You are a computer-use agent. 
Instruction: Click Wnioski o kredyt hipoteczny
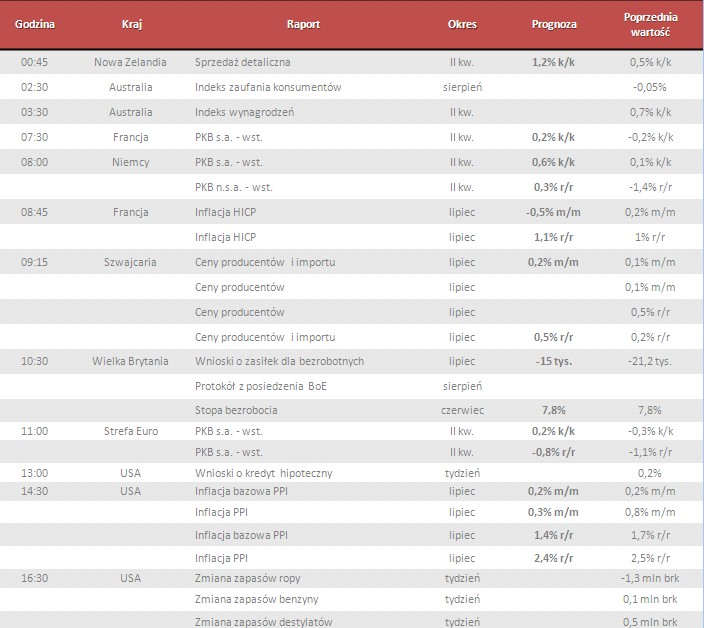pos(264,473)
